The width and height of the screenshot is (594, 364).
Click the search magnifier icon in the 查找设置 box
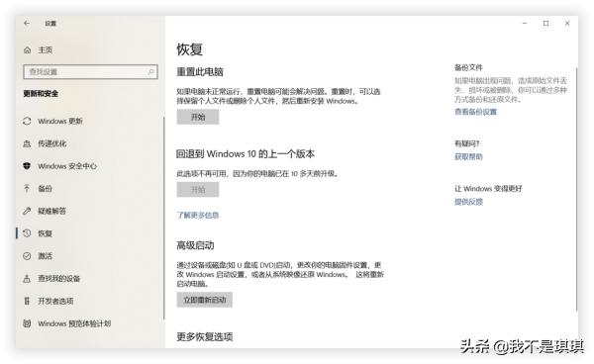pos(150,71)
